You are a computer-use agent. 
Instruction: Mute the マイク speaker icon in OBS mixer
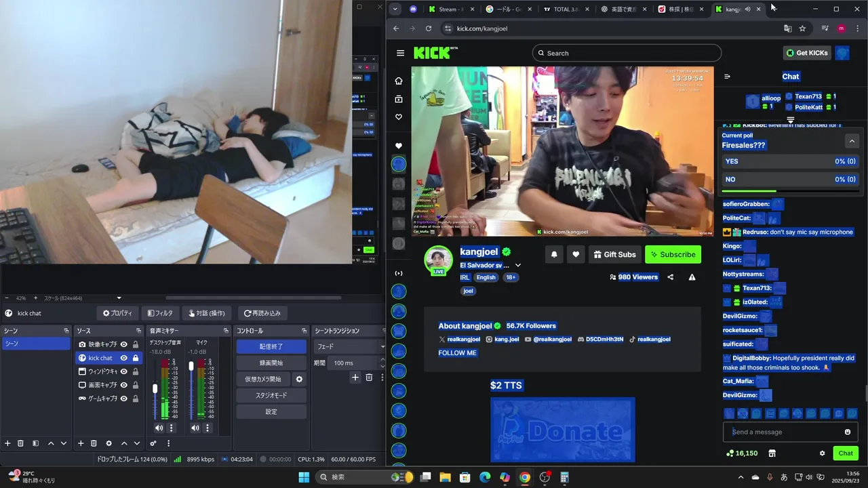(x=195, y=428)
